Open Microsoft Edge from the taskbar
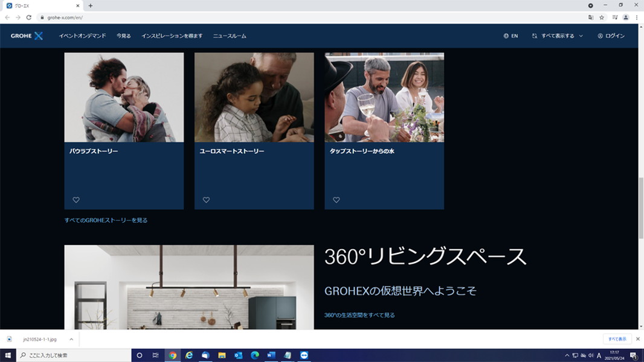 click(255, 355)
